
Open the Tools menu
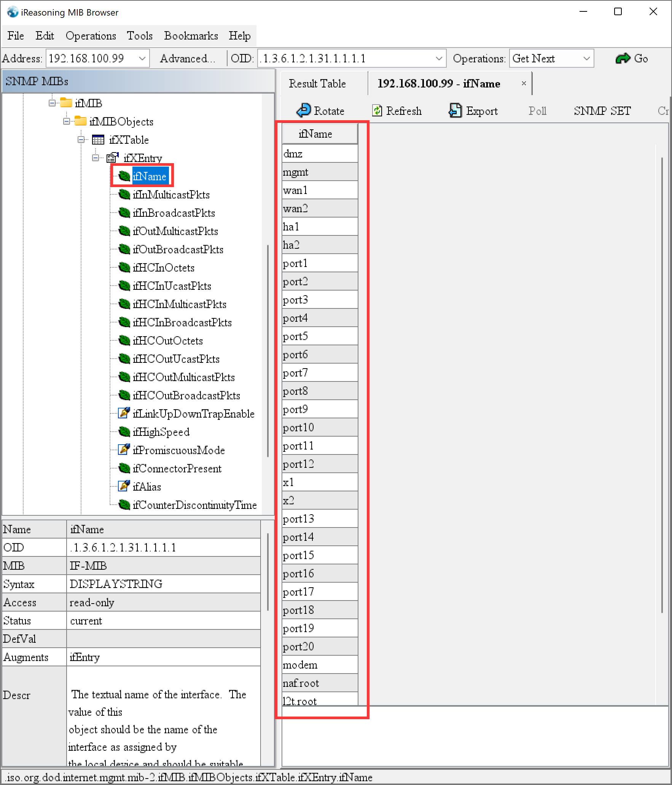pos(139,36)
